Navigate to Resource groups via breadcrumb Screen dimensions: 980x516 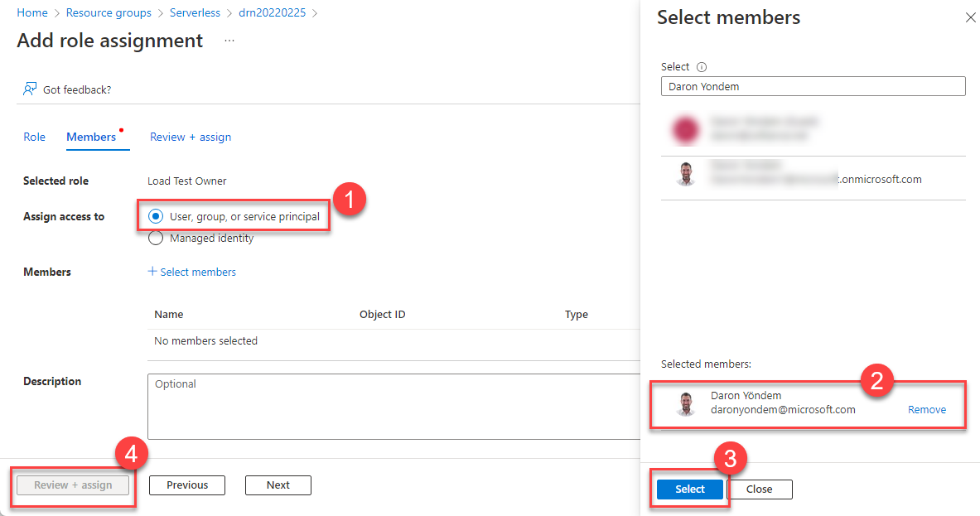[109, 12]
